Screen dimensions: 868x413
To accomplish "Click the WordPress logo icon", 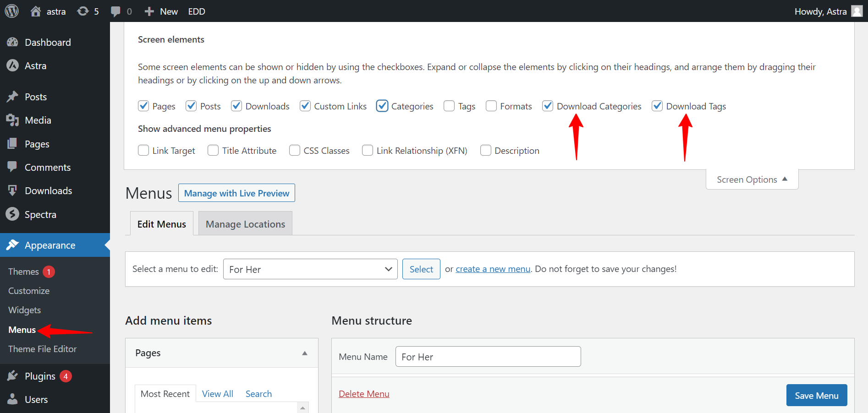I will [11, 11].
